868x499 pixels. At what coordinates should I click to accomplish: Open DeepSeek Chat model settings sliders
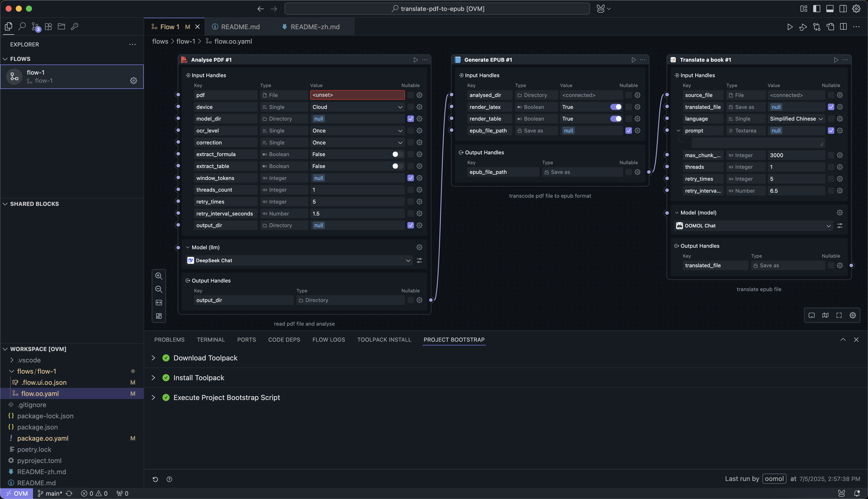(x=419, y=260)
